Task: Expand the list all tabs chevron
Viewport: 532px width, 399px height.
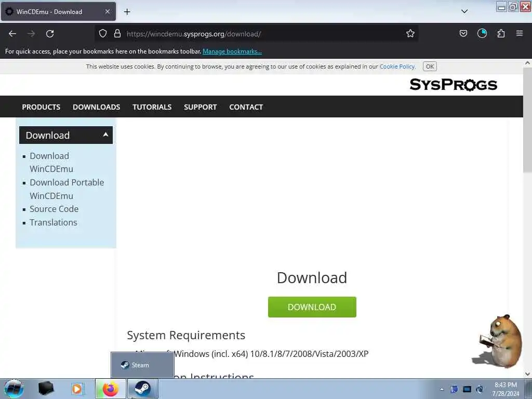Action: [464, 11]
